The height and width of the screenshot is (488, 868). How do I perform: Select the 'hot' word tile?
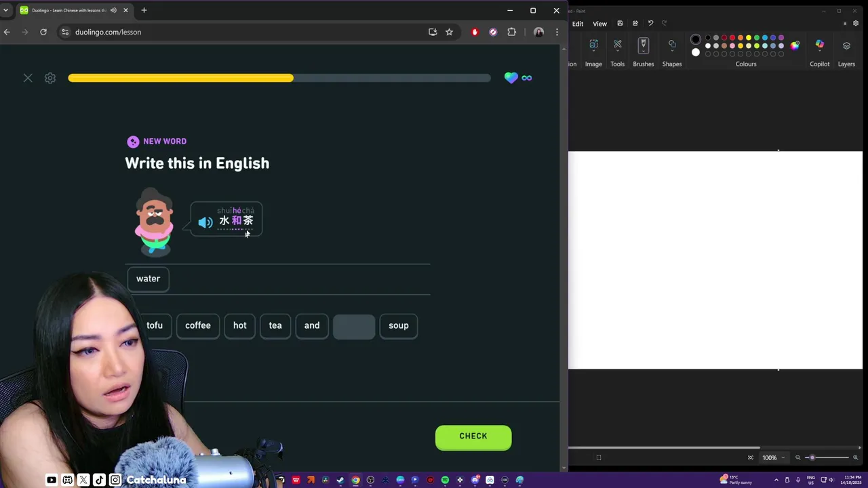[240, 325]
